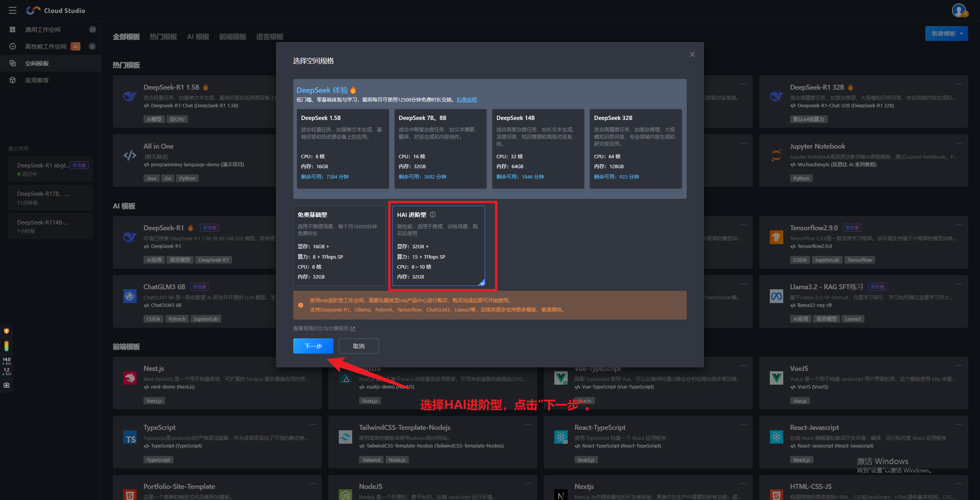Click the Jupyter Notebook logo icon
This screenshot has width=980, height=500.
click(x=776, y=155)
